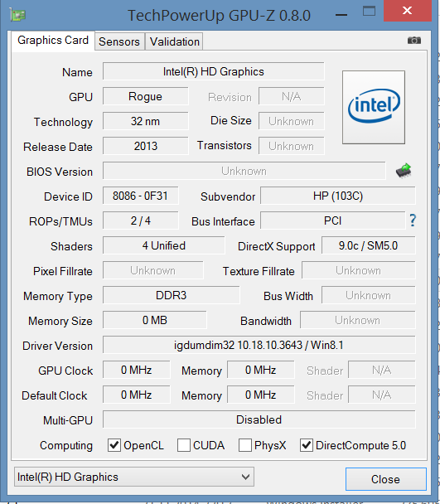
Task: Click the BIOS save chip icon
Action: point(404,171)
